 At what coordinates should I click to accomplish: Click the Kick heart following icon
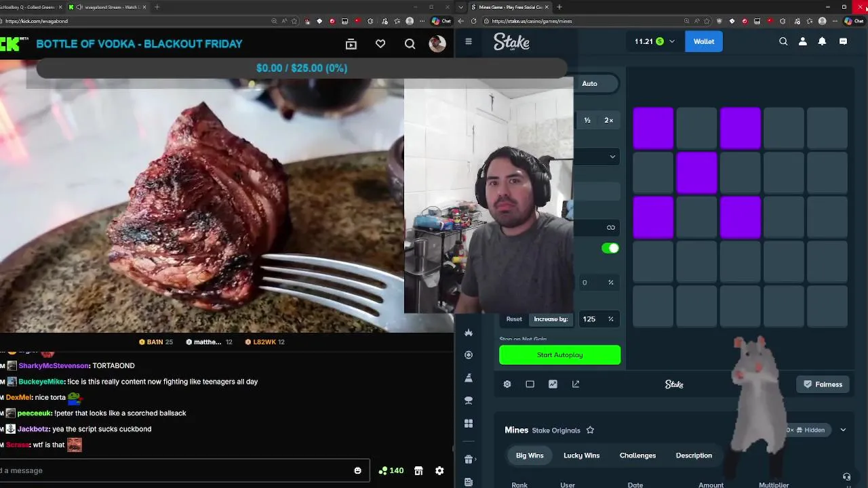click(380, 44)
